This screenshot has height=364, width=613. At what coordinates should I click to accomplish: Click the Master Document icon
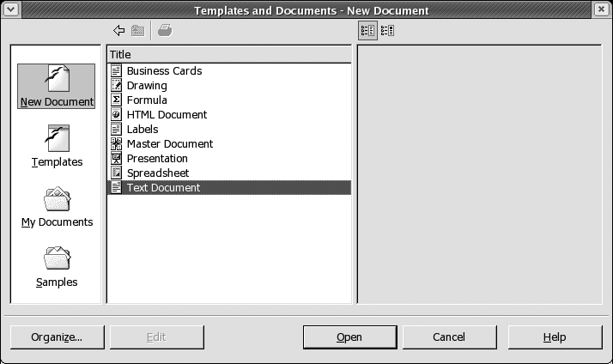[x=116, y=143]
